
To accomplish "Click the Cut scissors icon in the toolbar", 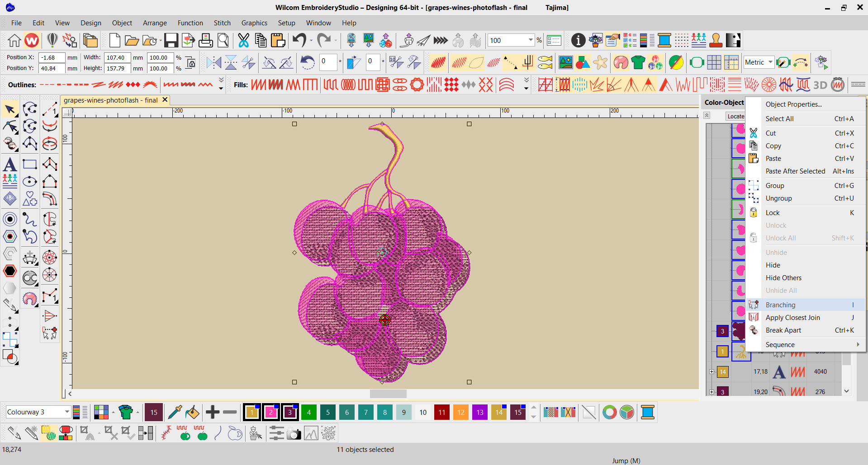I will [x=243, y=41].
